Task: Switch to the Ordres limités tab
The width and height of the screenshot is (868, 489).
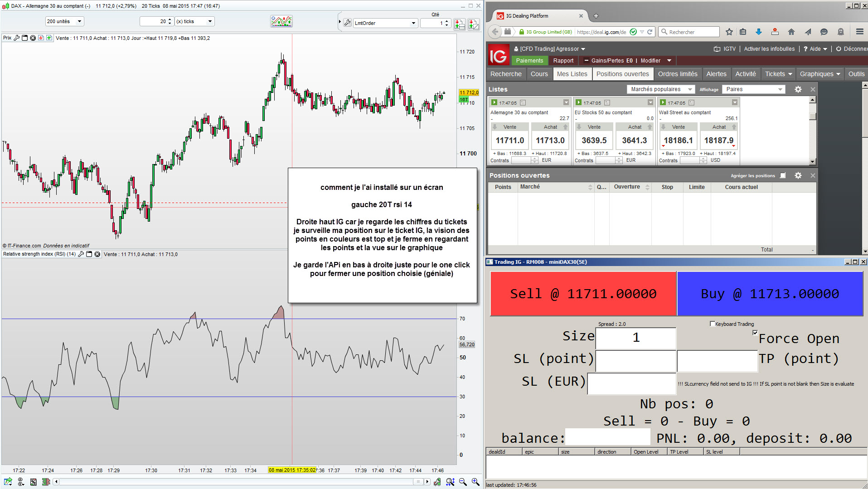Action: [677, 74]
